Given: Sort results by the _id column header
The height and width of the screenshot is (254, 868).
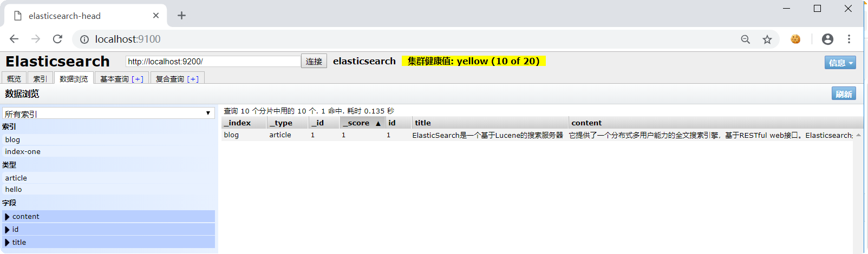Looking at the screenshot, I should click(324, 123).
